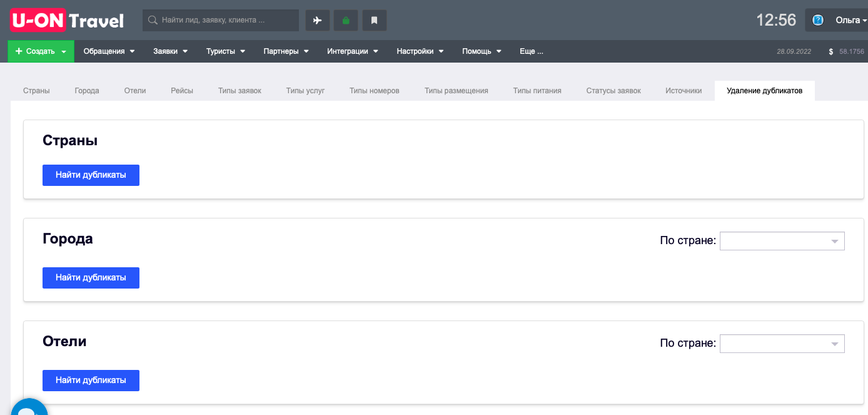Click the bookmark icon in header
The height and width of the screenshot is (415, 868).
(x=374, y=20)
